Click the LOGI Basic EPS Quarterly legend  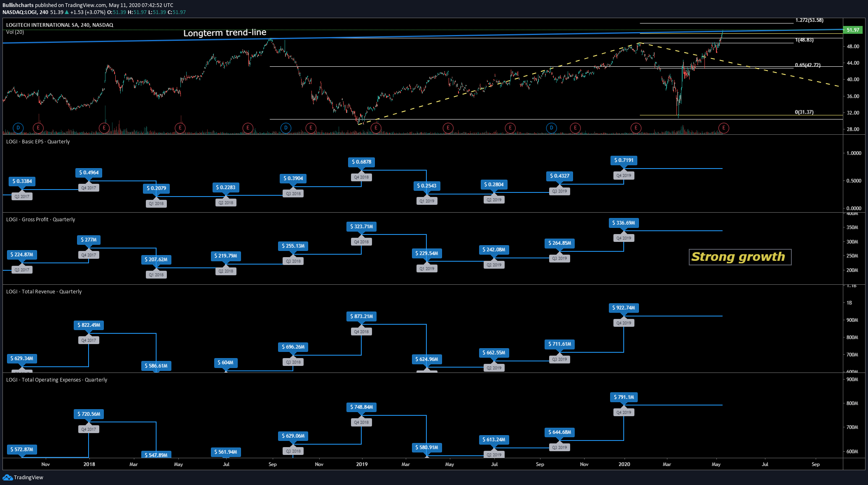pos(38,142)
